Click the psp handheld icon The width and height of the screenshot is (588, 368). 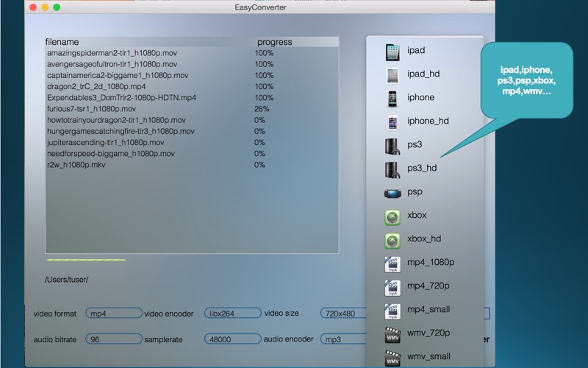[x=392, y=194]
